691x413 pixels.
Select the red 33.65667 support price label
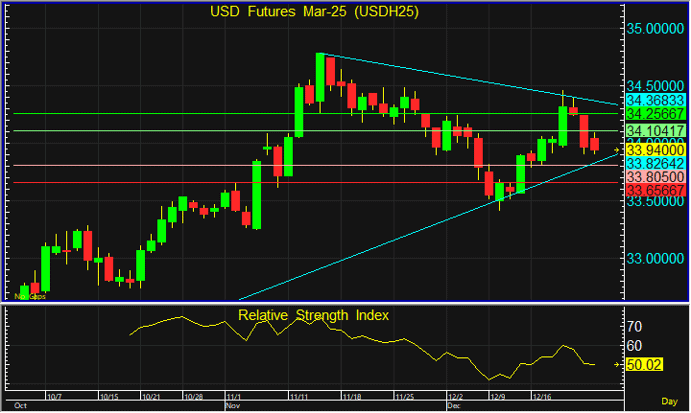(x=655, y=190)
